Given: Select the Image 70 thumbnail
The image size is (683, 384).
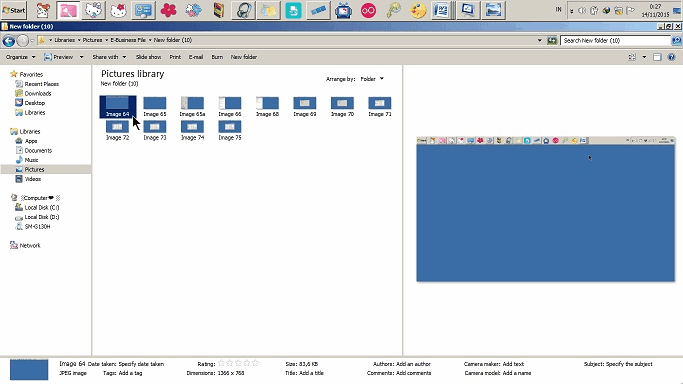Looking at the screenshot, I should point(342,107).
